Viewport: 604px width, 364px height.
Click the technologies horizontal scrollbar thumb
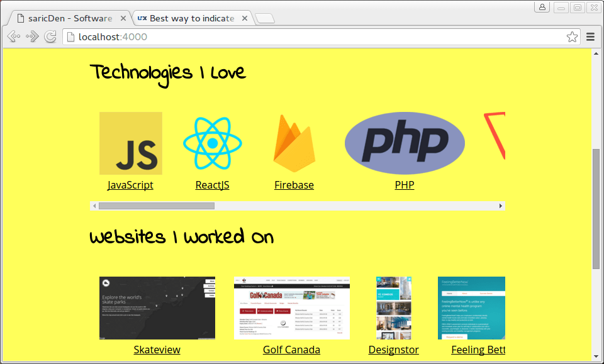[x=157, y=206]
